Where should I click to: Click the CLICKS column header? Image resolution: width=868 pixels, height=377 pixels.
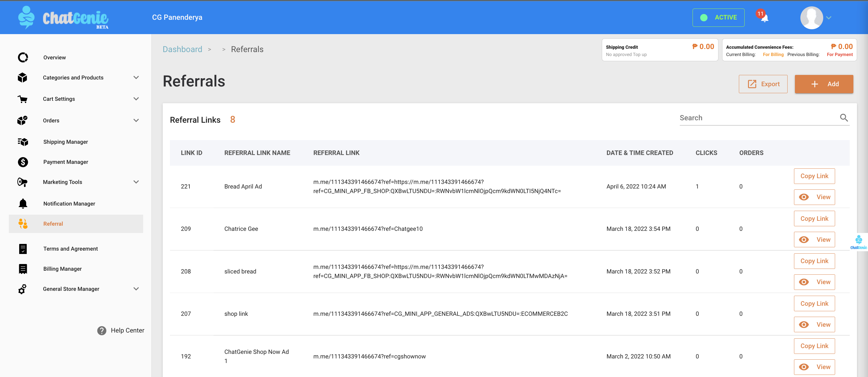tap(706, 153)
